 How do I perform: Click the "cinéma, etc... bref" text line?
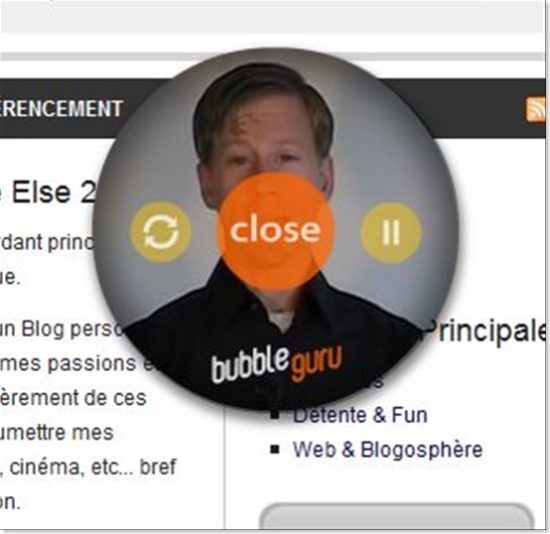(88, 467)
